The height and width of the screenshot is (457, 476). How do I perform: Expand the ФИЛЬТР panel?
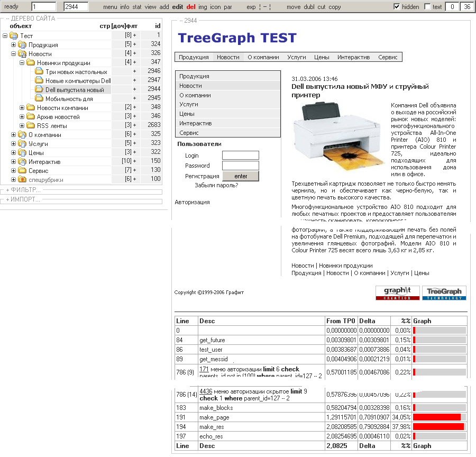click(23, 190)
